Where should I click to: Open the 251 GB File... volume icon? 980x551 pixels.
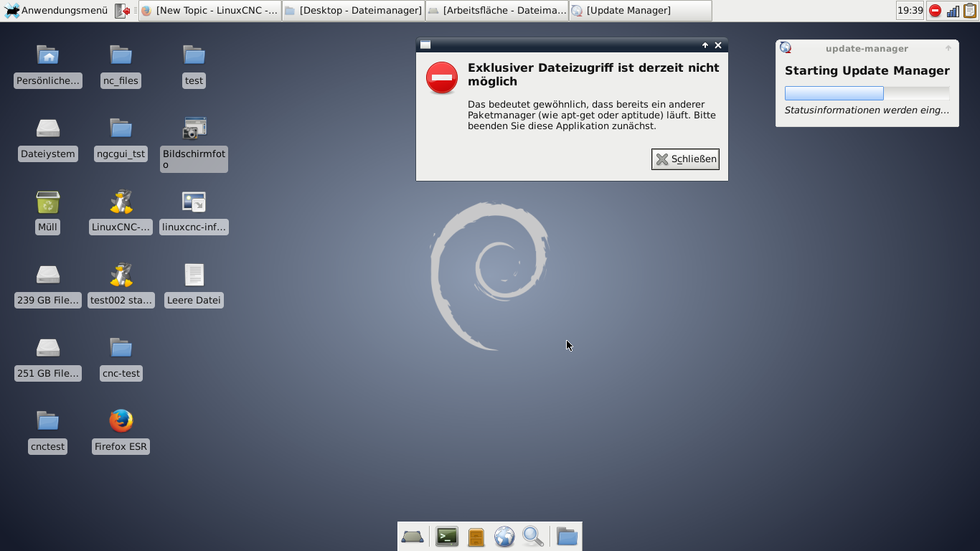(x=48, y=348)
